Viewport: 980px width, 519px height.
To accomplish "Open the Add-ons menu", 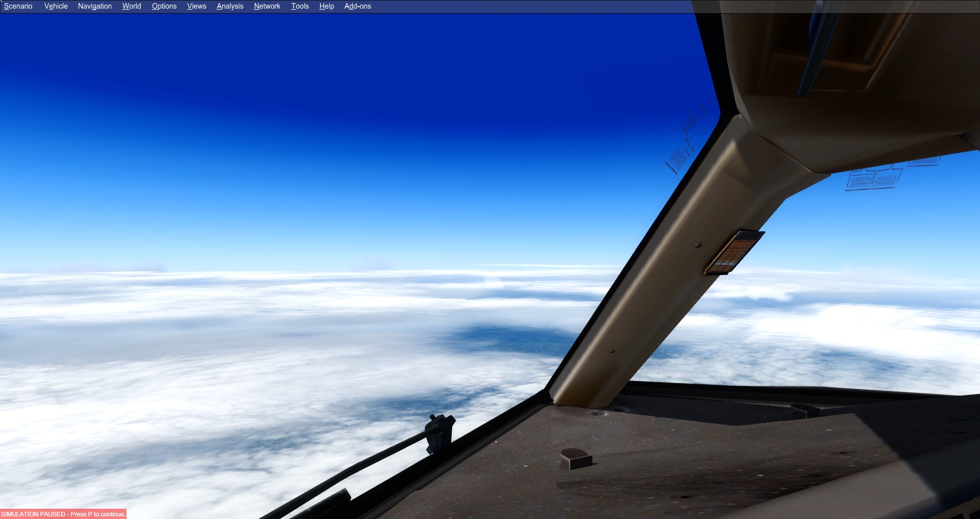I will [357, 6].
